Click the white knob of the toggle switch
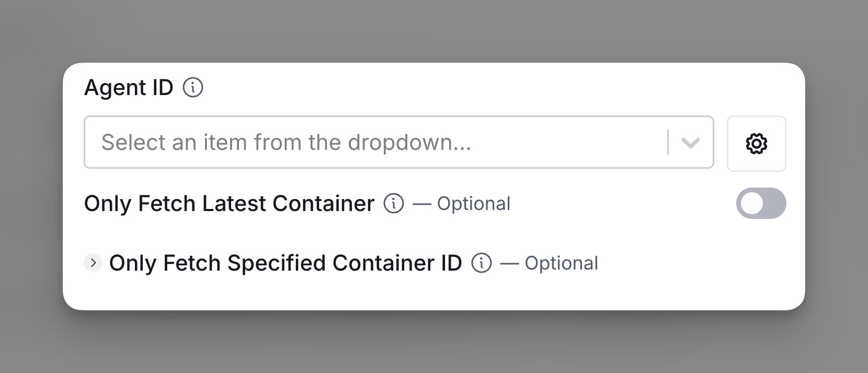Screen dimensions: 868x373 pos(751,203)
